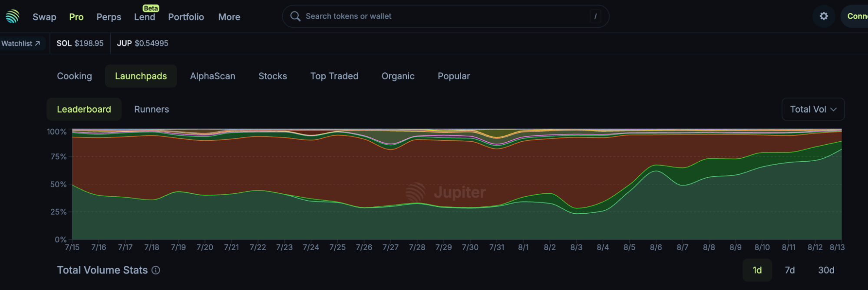868x290 pixels.
Task: Open the Swap page
Action: click(44, 17)
